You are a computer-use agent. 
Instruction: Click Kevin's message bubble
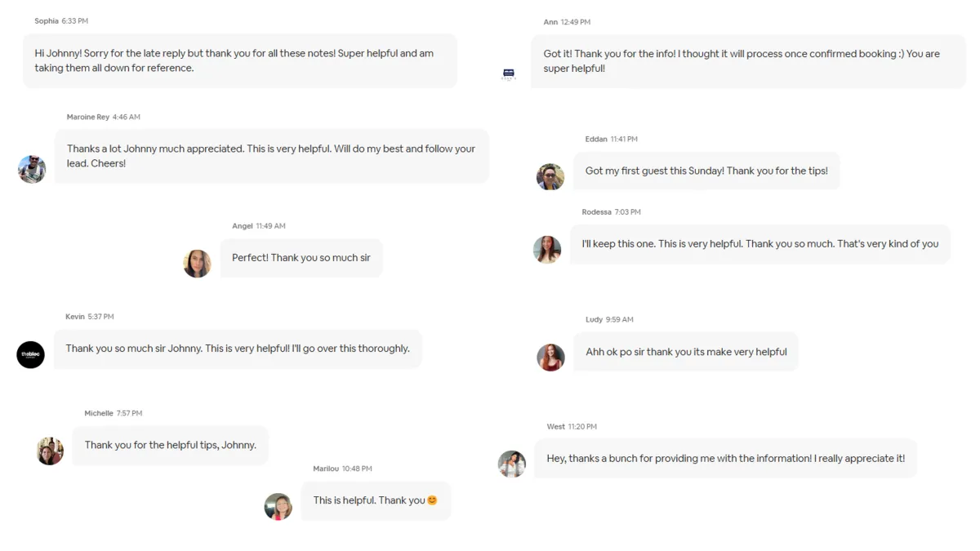[238, 349]
